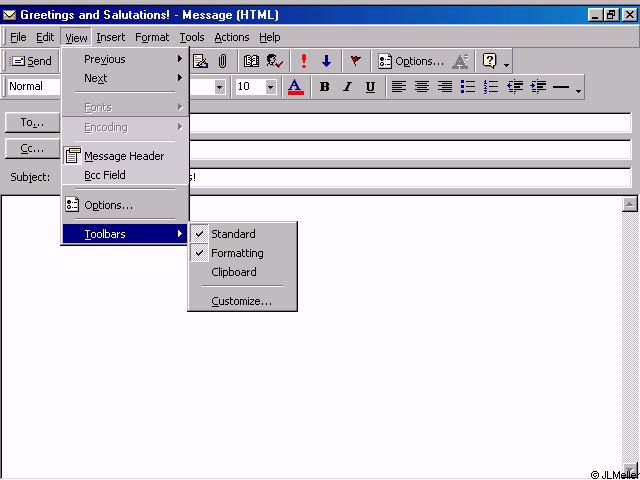Flag message for follow up
The height and width of the screenshot is (480, 640).
(355, 61)
